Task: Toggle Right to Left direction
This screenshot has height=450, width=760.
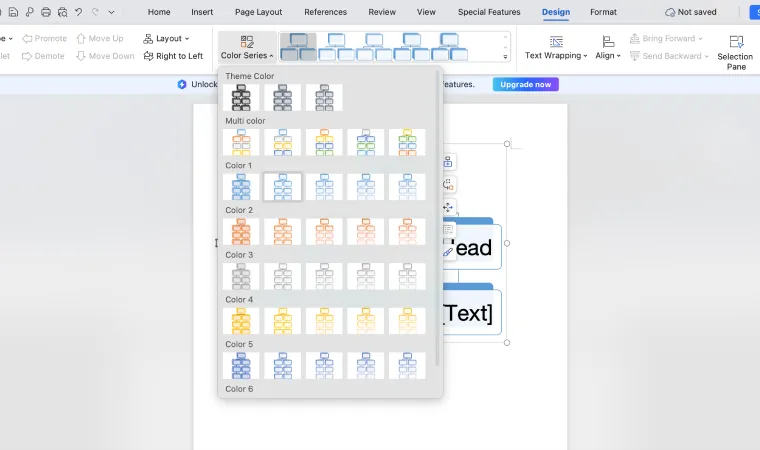Action: [173, 56]
